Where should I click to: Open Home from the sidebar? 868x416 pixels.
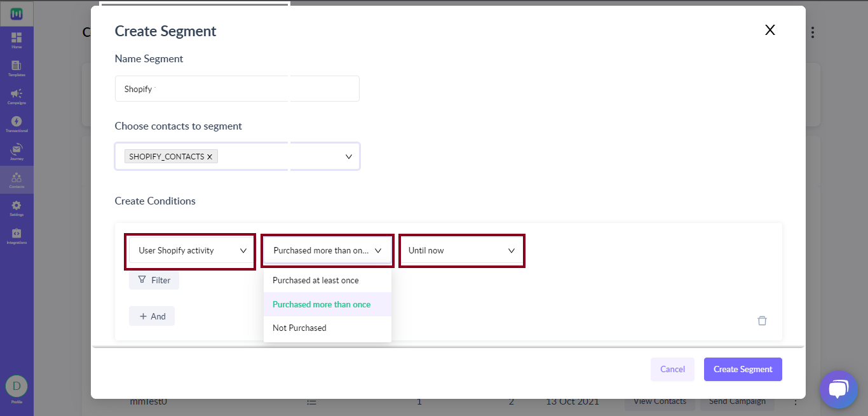coord(17,41)
